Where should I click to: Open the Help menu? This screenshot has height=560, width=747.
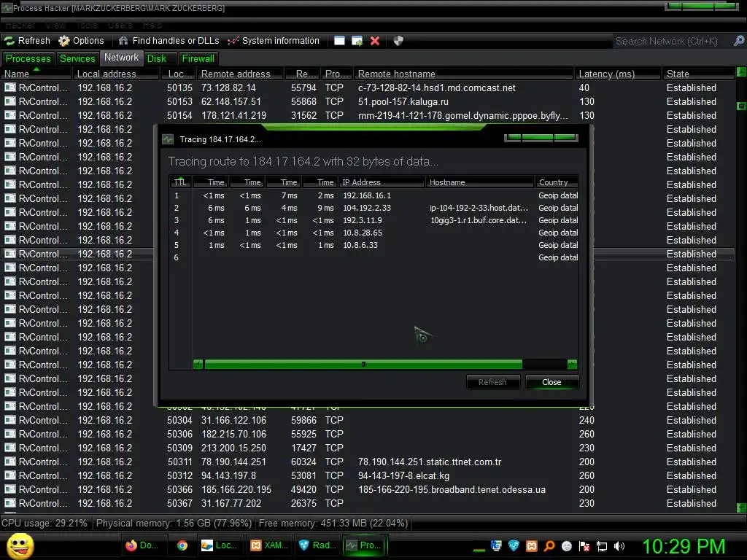point(152,26)
